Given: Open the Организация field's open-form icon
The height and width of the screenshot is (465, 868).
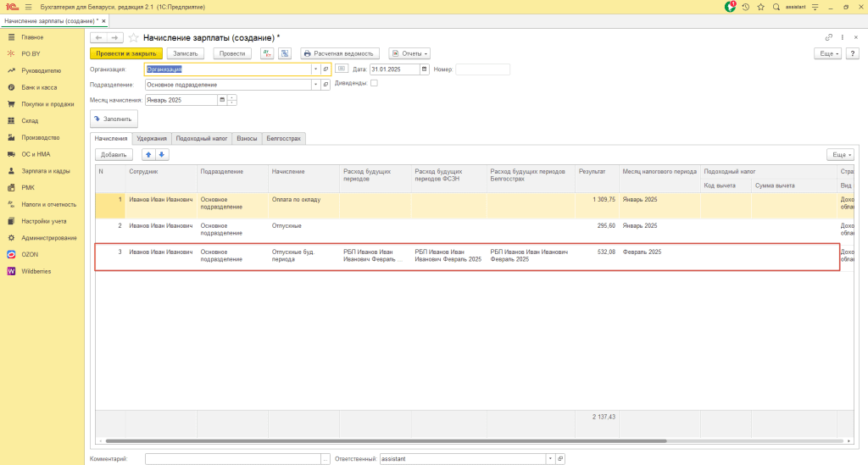Looking at the screenshot, I should 325,69.
